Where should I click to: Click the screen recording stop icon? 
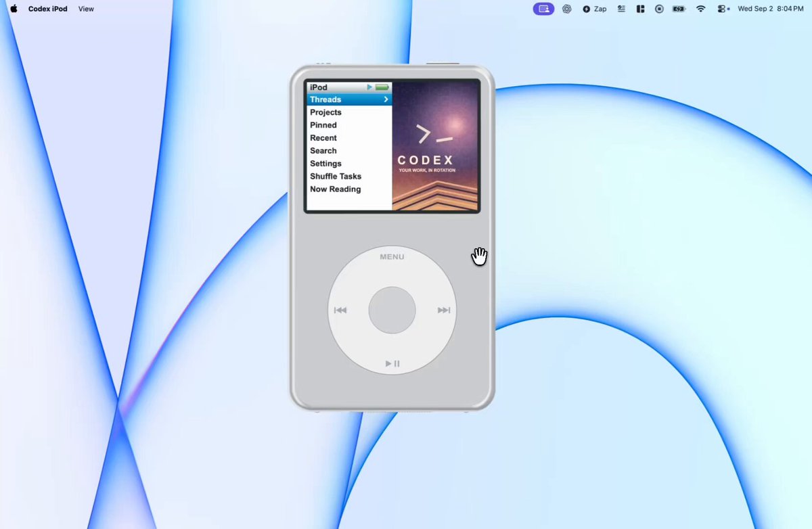click(659, 9)
